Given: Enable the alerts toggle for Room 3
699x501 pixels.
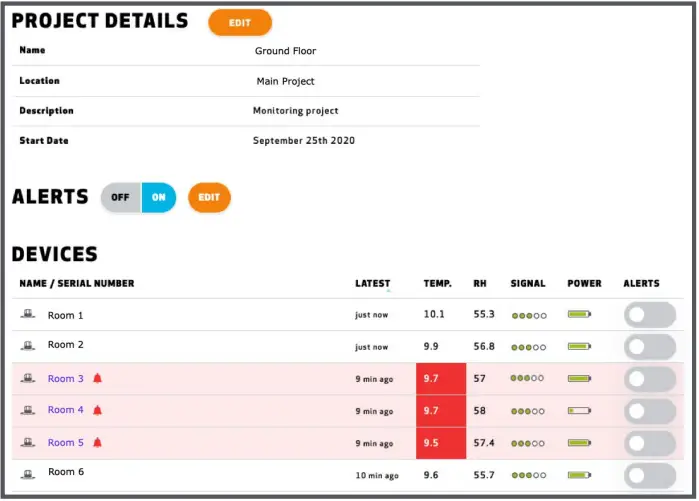Looking at the screenshot, I should click(650, 379).
